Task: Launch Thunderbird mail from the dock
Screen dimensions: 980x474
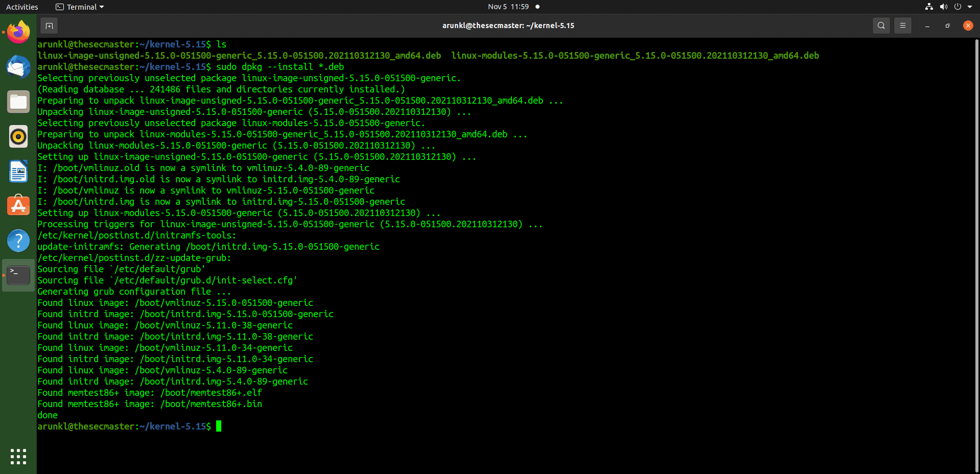Action: (18, 67)
